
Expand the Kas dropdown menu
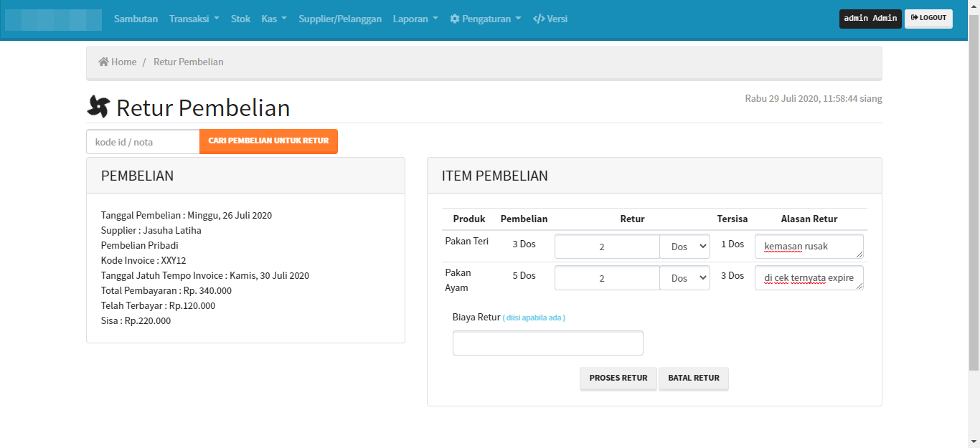(274, 19)
